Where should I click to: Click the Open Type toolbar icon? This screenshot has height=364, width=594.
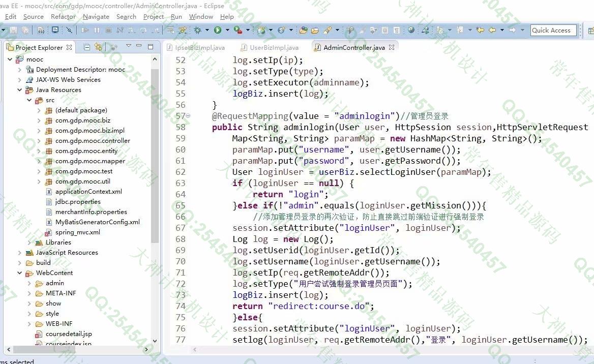pyautogui.click(x=303, y=31)
